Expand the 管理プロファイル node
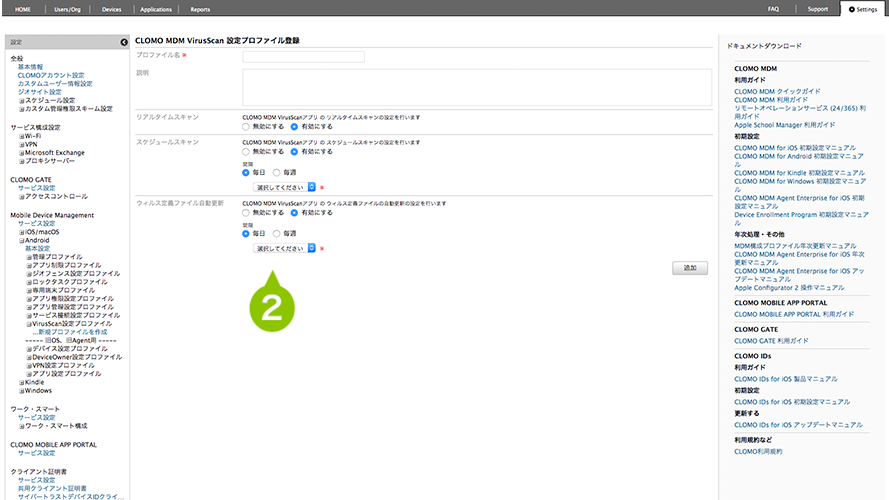This screenshot has width=889, height=500. click(x=29, y=257)
